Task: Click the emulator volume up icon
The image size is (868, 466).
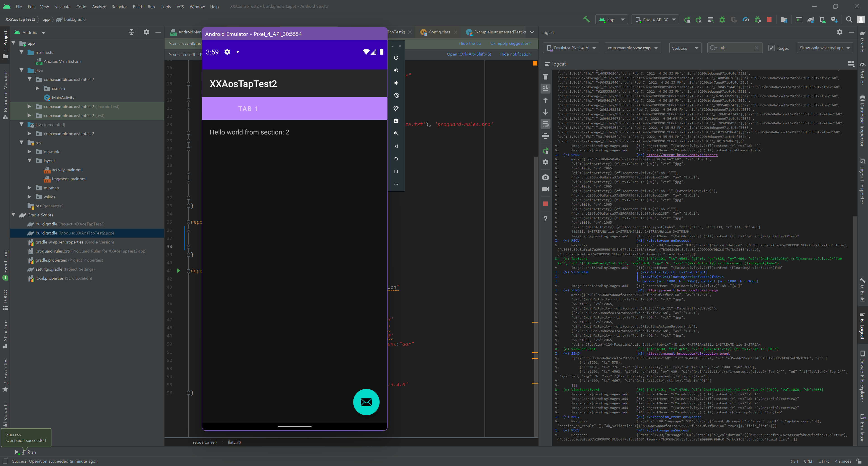Action: 396,70
